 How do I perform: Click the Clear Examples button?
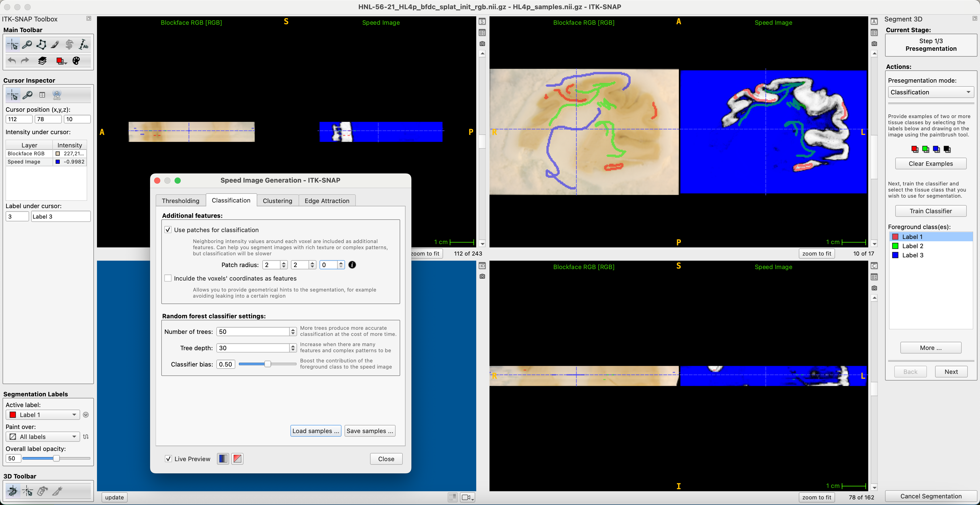click(x=931, y=163)
